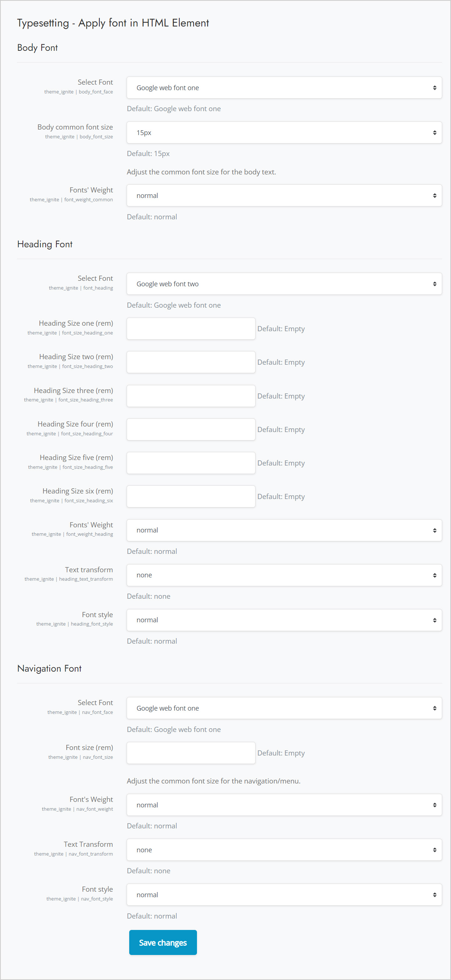The width and height of the screenshot is (451, 980).
Task: Click Heading Size one (rem) input
Action: (191, 329)
